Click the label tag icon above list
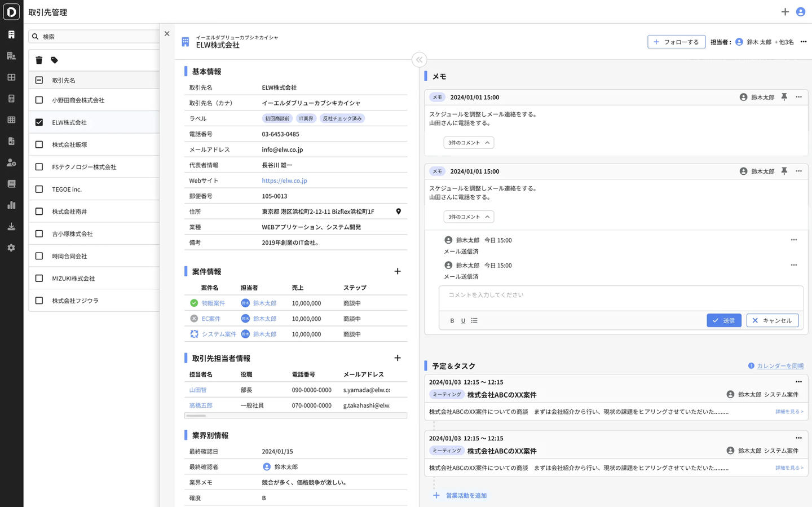The height and width of the screenshot is (507, 812). [54, 60]
